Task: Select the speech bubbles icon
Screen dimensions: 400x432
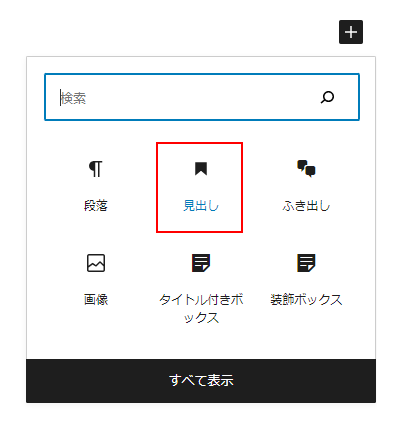Action: (x=306, y=169)
